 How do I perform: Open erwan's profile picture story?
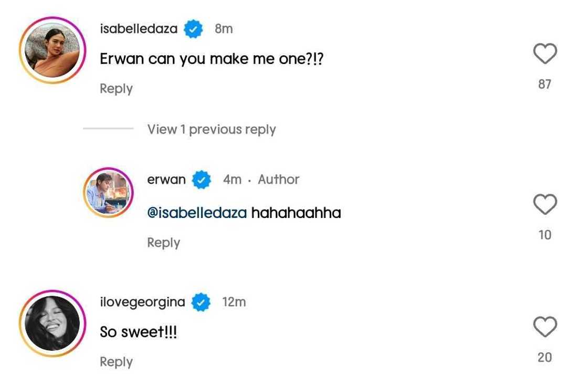click(109, 193)
